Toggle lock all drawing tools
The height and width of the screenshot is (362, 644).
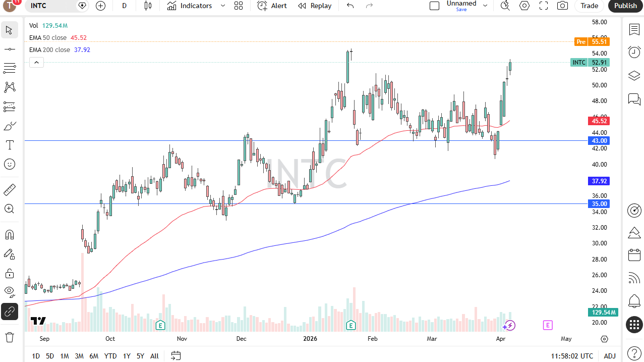click(10, 273)
